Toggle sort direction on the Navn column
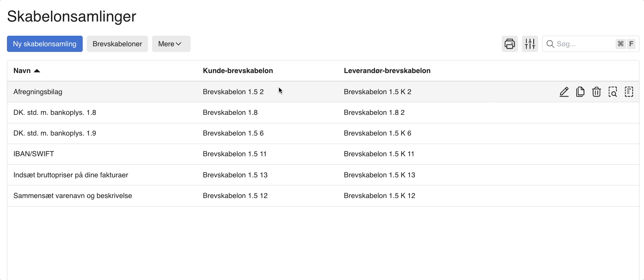The height and width of the screenshot is (280, 644). point(26,70)
